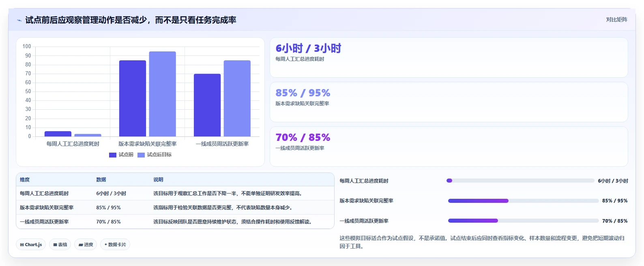Open the 70% / 85% data card

tap(449, 147)
